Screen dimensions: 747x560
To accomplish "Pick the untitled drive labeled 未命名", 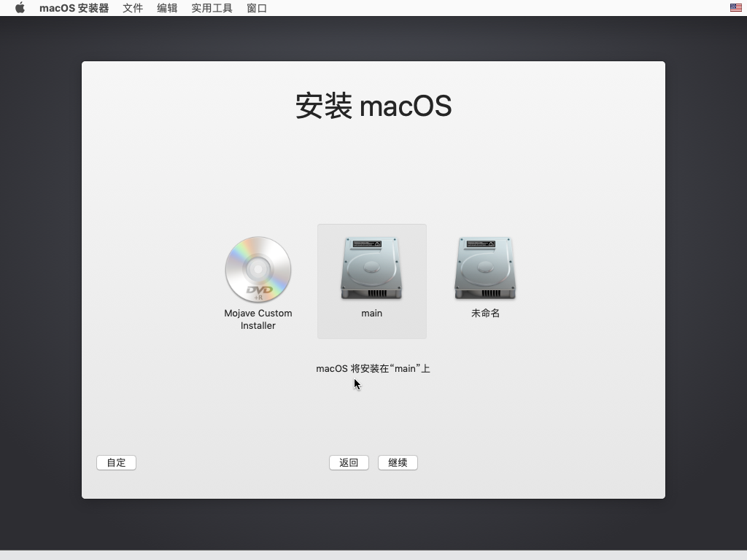I will pyautogui.click(x=484, y=268).
